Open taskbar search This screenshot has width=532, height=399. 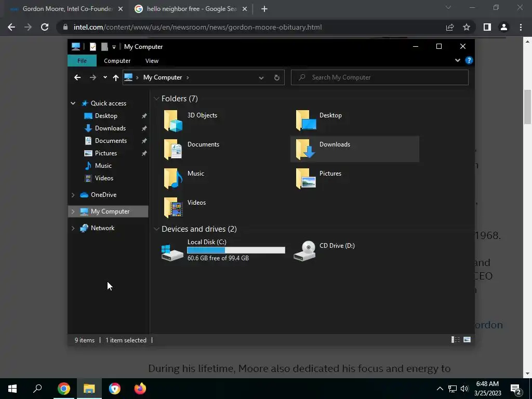pos(37,389)
